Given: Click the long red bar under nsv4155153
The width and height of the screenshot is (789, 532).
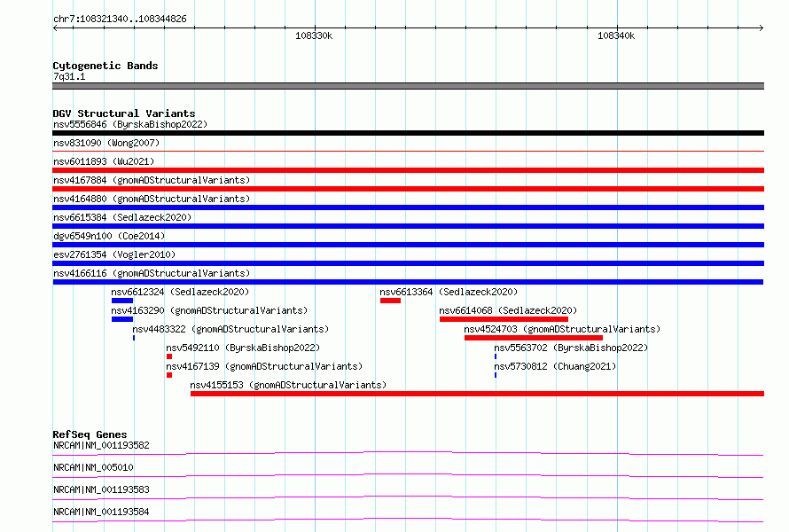Looking at the screenshot, I should [477, 394].
